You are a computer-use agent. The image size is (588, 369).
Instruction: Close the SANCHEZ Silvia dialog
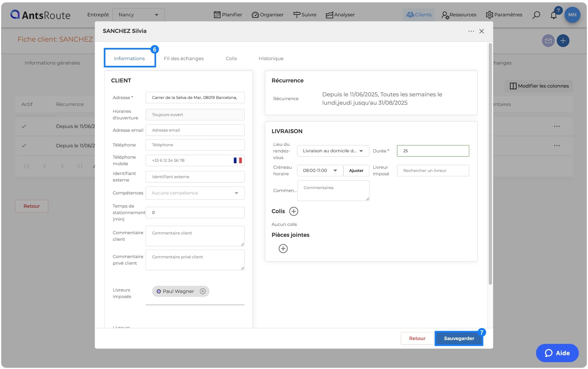pos(481,31)
